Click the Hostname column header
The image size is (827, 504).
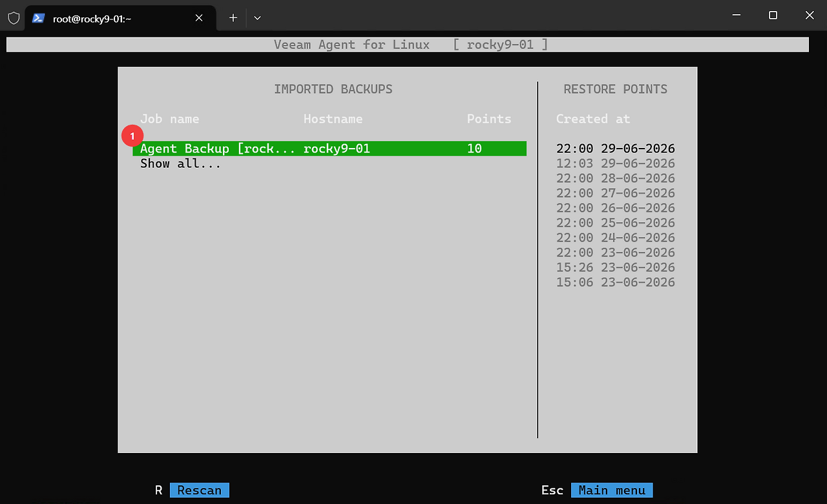click(333, 119)
